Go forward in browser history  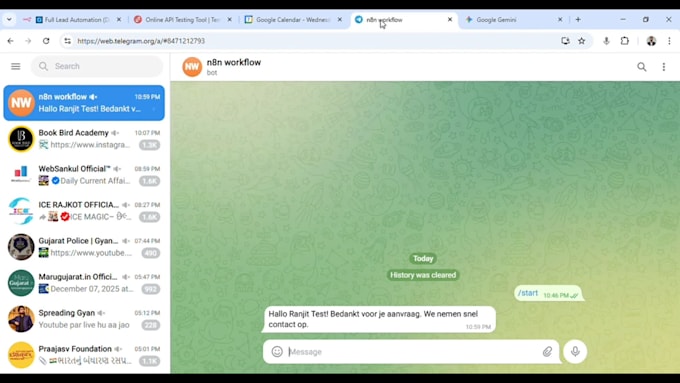[x=28, y=41]
